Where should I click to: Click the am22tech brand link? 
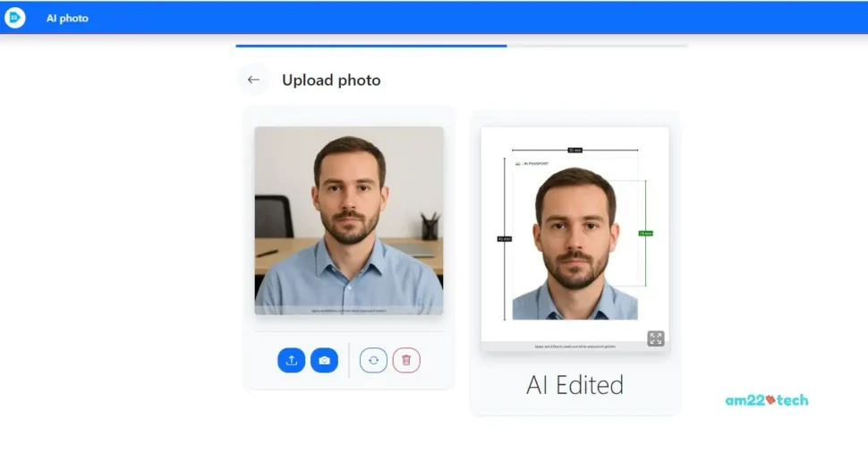point(767,400)
